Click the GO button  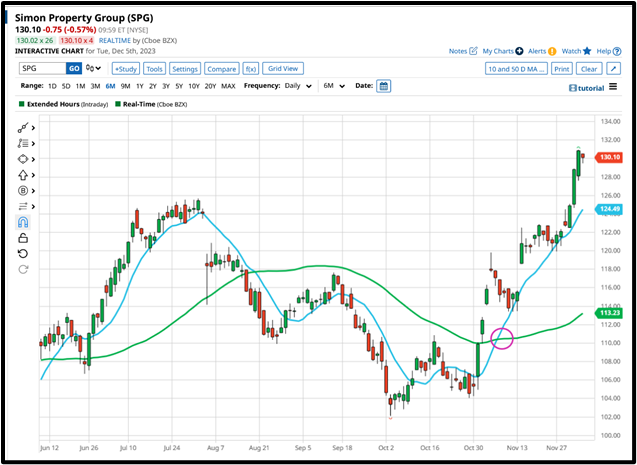(x=74, y=68)
